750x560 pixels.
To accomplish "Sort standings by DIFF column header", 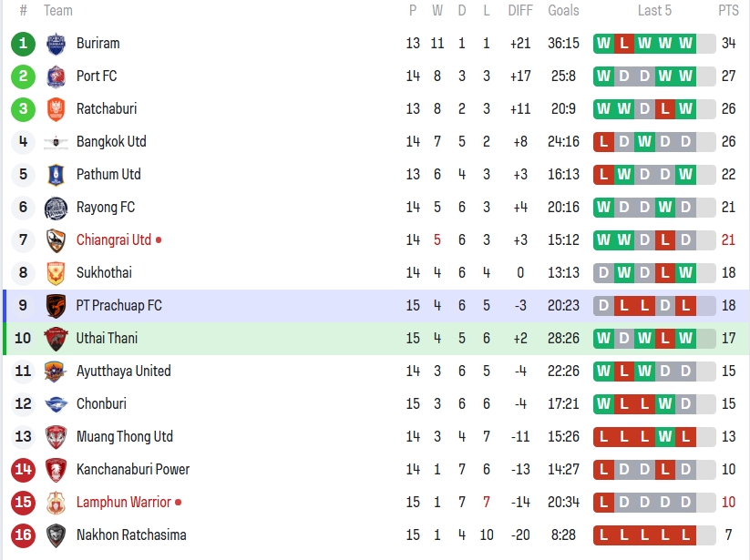I will point(520,11).
